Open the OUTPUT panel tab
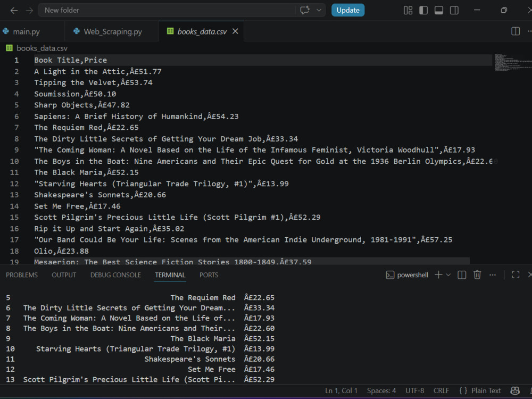The height and width of the screenshot is (399, 532). [x=64, y=275]
